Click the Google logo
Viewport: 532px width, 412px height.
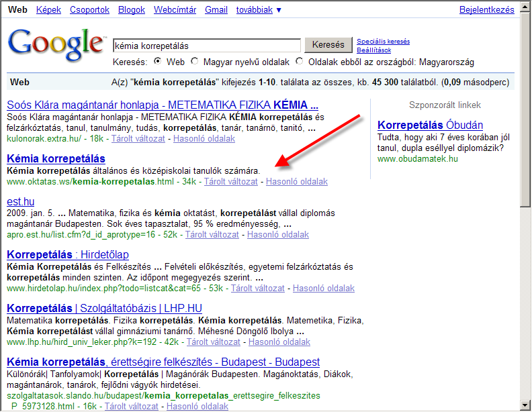tap(56, 44)
